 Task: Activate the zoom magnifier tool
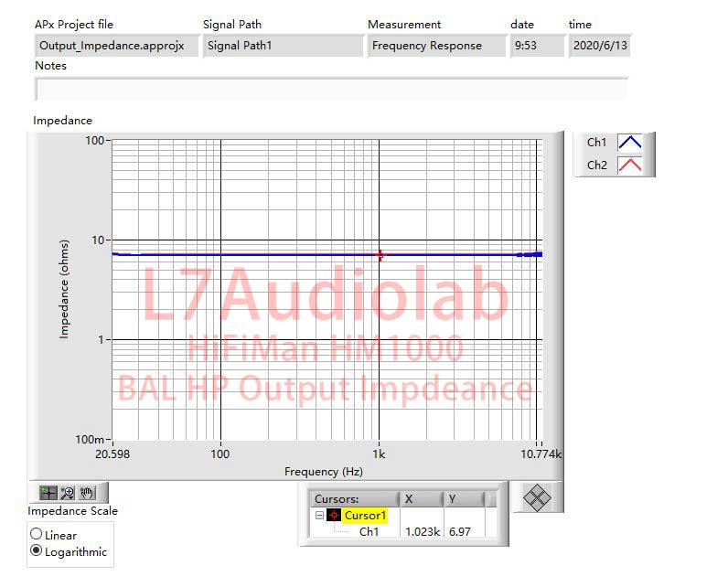68,493
